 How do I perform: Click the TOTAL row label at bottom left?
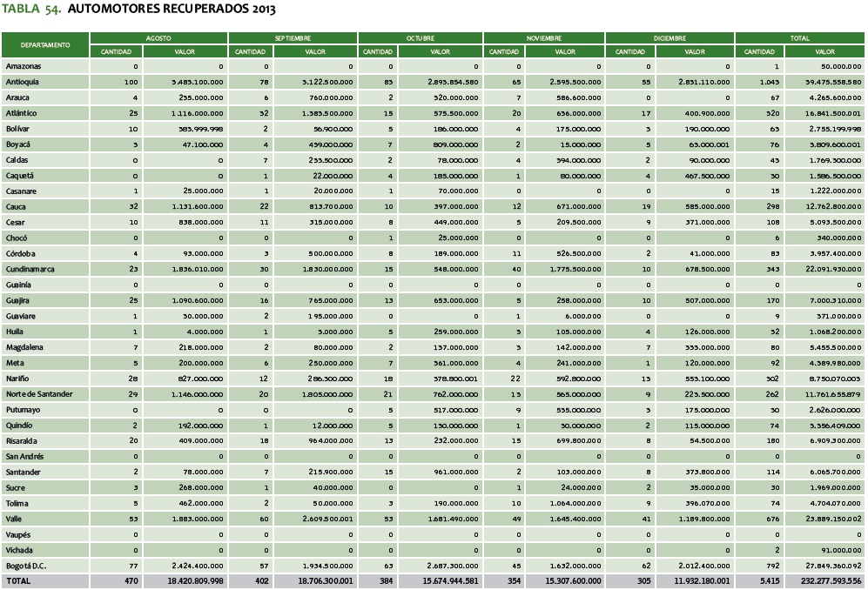coord(19,580)
